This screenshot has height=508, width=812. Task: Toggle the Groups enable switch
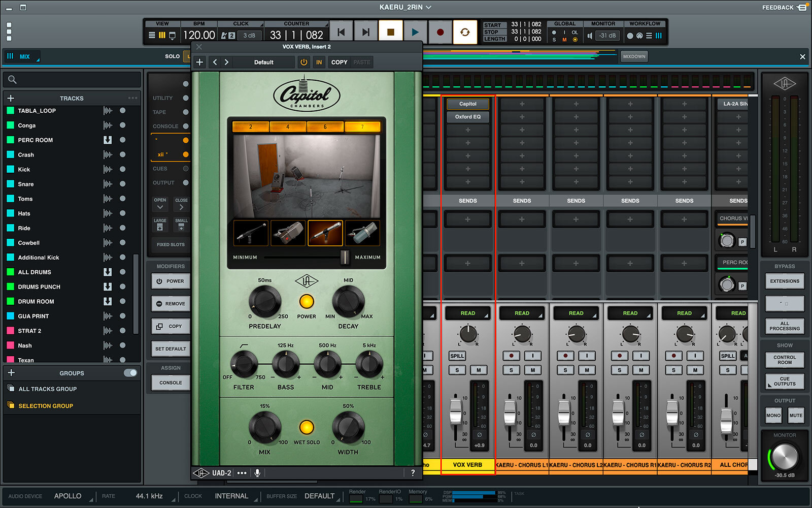130,373
